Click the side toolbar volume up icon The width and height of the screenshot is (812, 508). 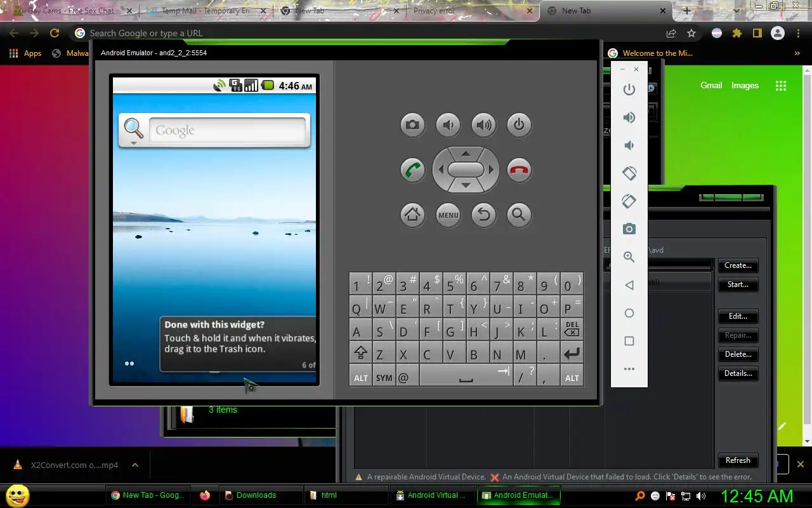click(x=629, y=117)
